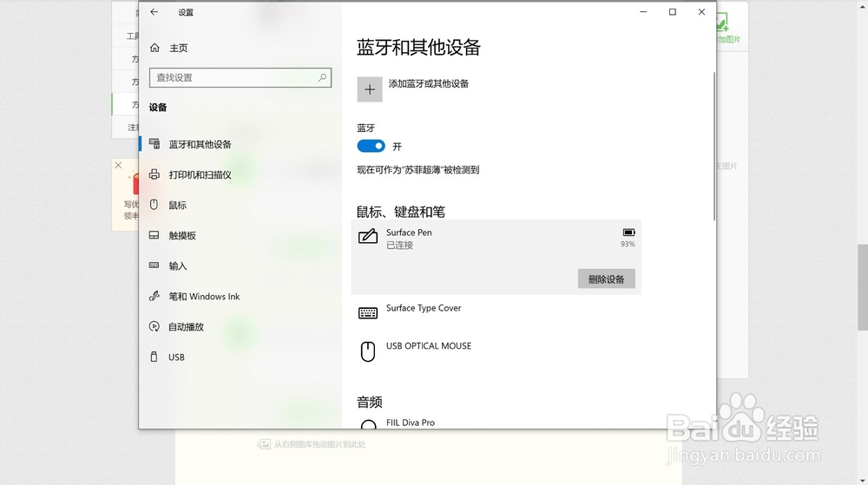Click the Settings window vertical scrollbar
The height and width of the screenshot is (485, 868).
tap(714, 147)
